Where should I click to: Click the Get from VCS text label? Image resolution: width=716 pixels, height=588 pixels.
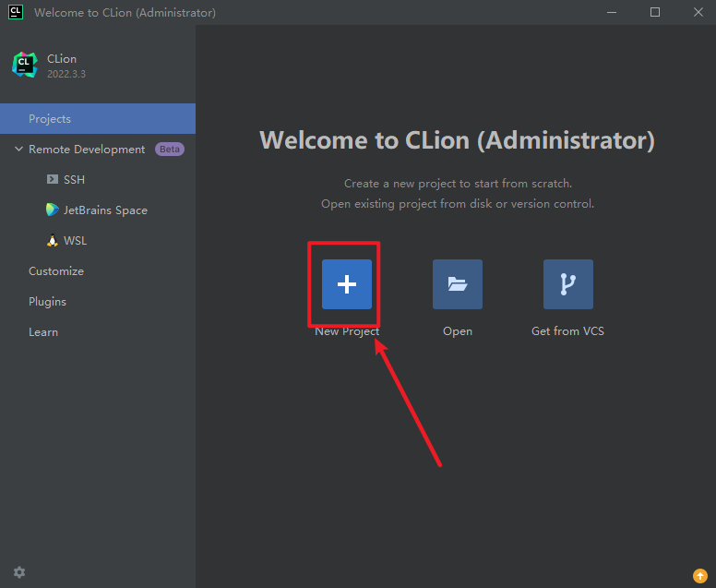pos(568,331)
